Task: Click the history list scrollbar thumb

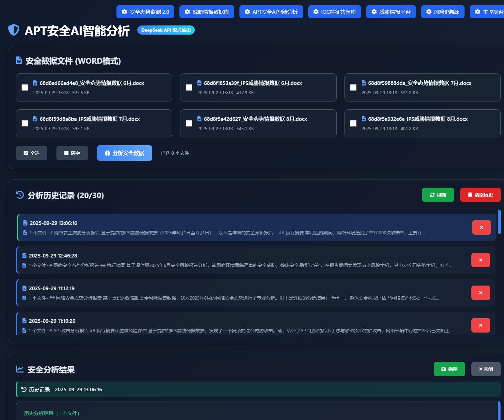Action: pyautogui.click(x=499, y=222)
